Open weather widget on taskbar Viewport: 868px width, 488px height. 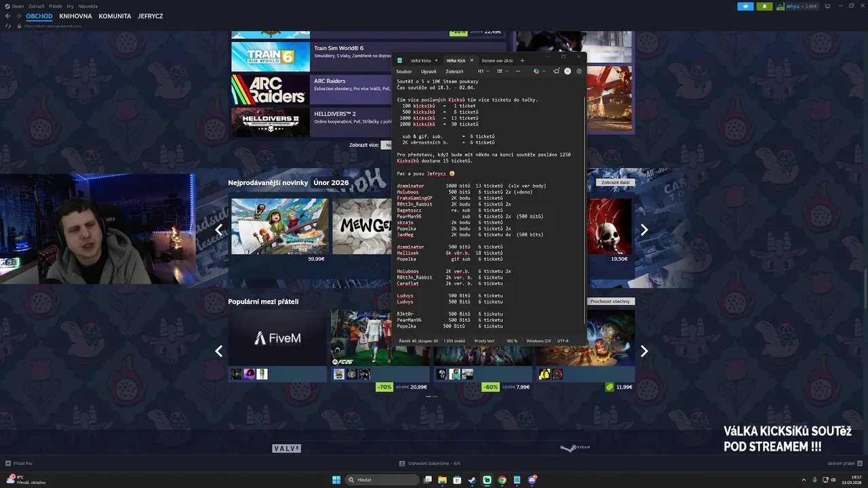click(26, 480)
